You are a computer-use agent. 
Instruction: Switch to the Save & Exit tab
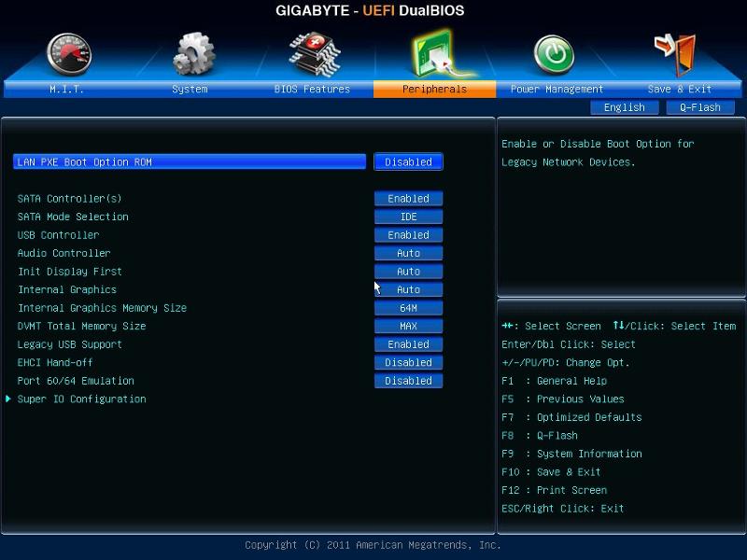click(x=680, y=89)
